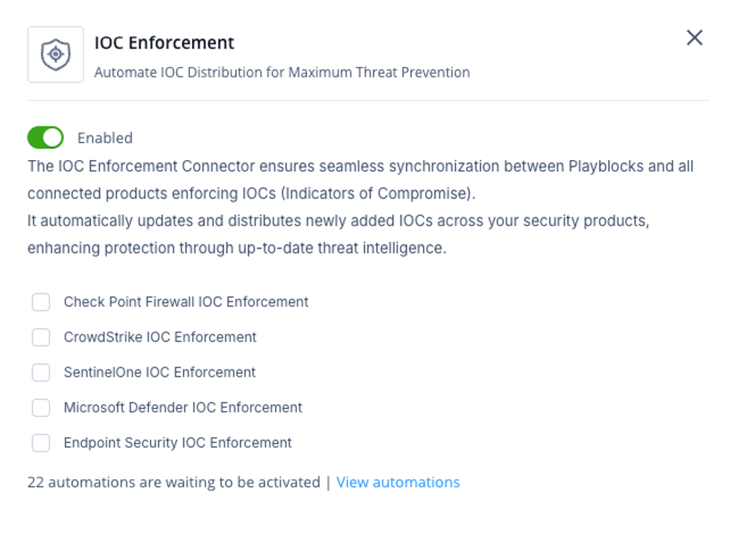This screenshot has height=560, width=730.
Task: Click the 'IOC Enforcement' panel title
Action: click(x=164, y=43)
